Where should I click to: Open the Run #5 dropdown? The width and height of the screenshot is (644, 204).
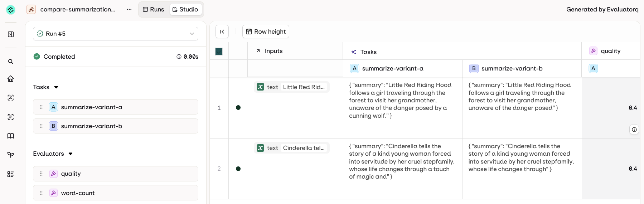[x=115, y=34]
